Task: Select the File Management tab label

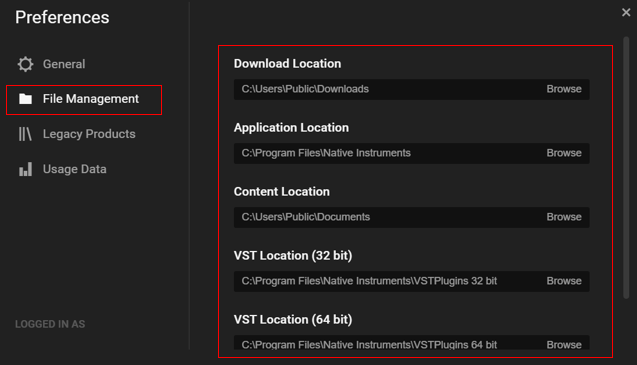Action: 91,99
